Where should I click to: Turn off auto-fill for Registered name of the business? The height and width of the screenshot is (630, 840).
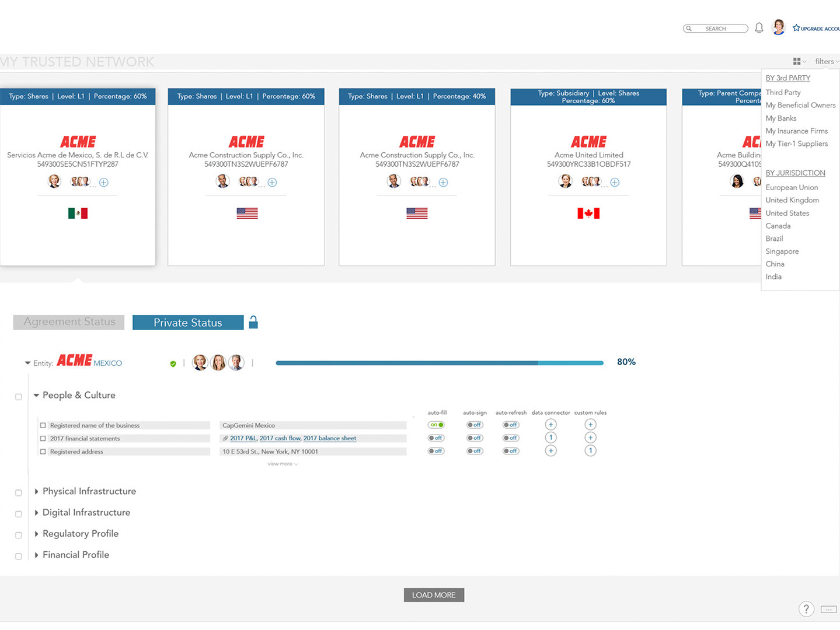pos(436,425)
